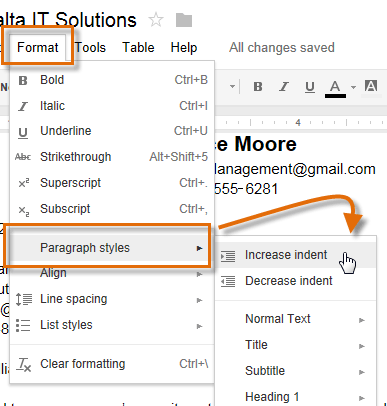Star the Malta IT Solutions document
The width and height of the screenshot is (387, 406).
coord(156,20)
